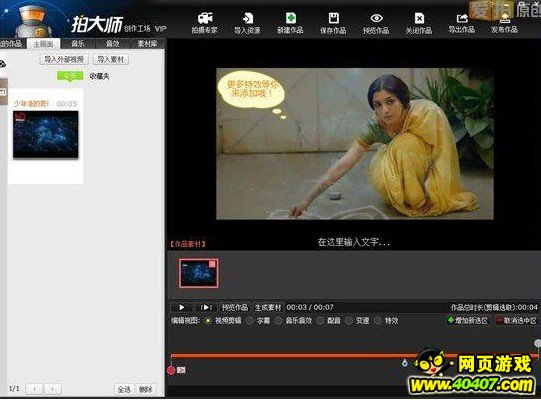Click the 生成素材 button

(268, 307)
